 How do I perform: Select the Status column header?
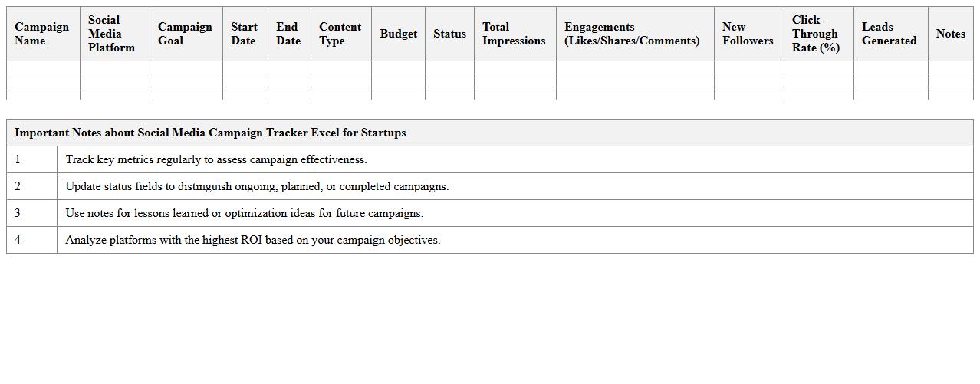(x=449, y=34)
